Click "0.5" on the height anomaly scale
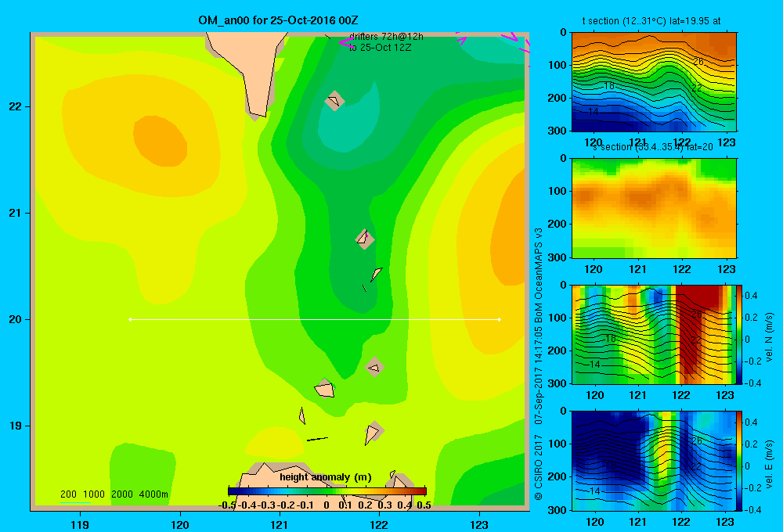This screenshot has height=532, width=783. (424, 505)
